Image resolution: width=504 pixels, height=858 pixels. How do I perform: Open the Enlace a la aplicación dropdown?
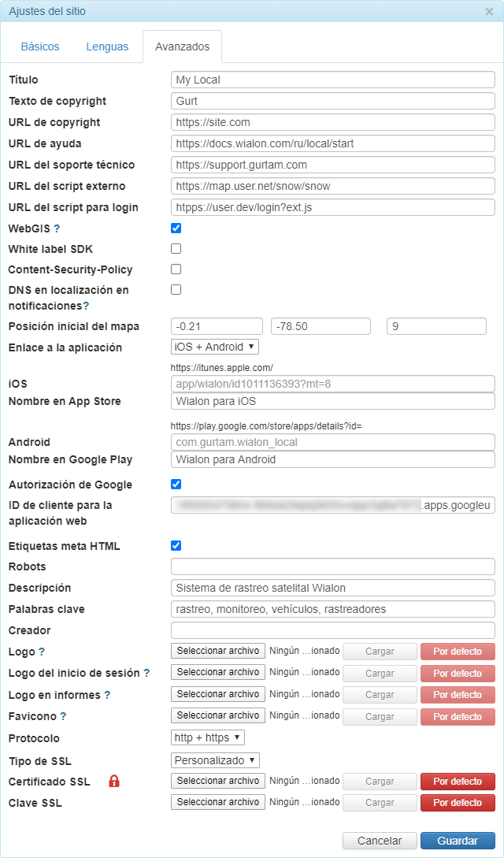[x=214, y=347]
